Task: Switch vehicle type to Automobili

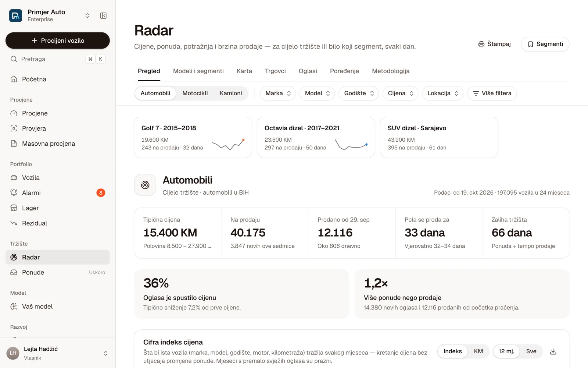Action: [x=155, y=93]
